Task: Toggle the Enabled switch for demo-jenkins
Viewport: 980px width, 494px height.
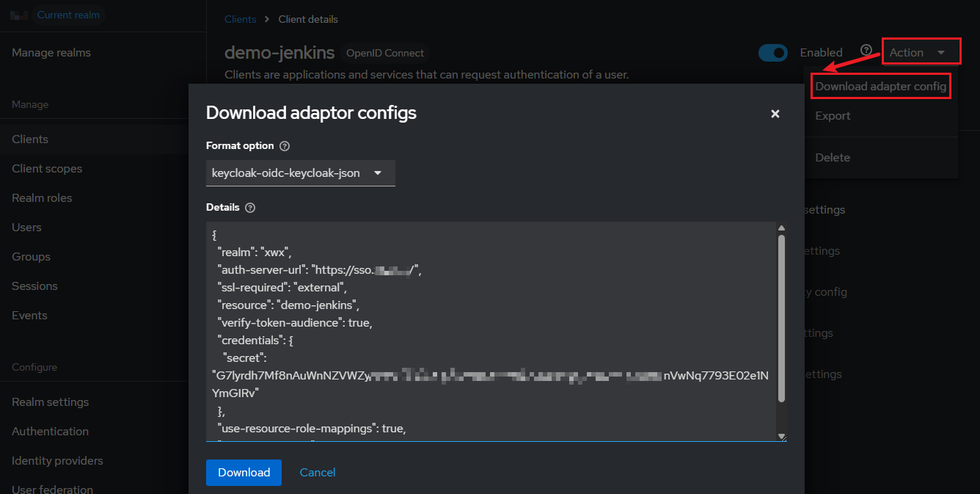Action: click(x=773, y=53)
